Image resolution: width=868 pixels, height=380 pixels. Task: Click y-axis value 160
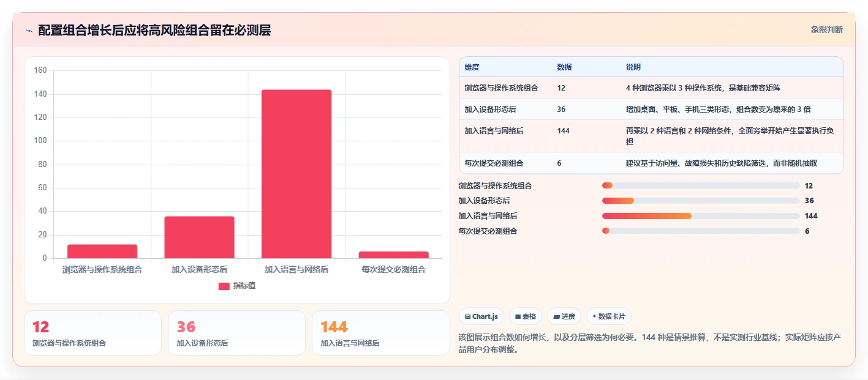click(40, 70)
